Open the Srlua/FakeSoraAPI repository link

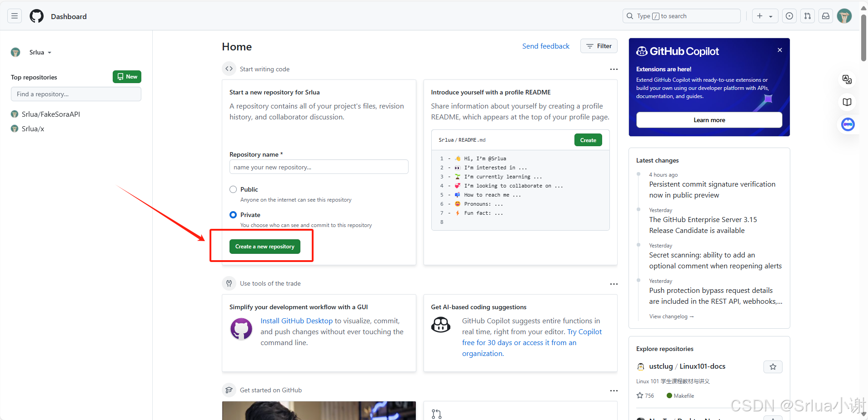[51, 114]
